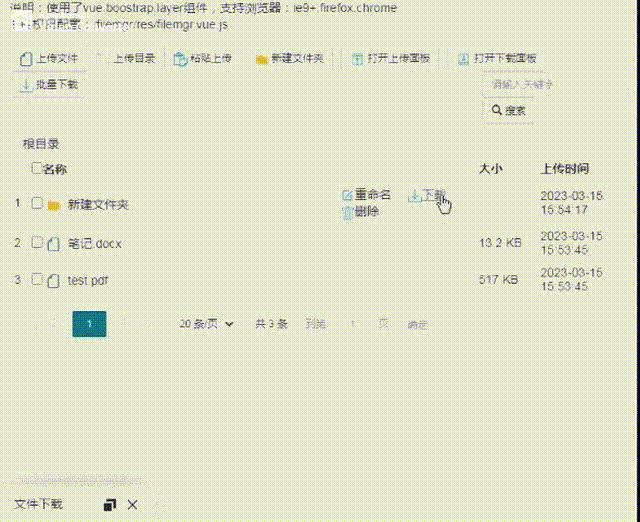Screen dimensions: 640x522
Task: Click the 上传目录 upload folder button
Action: [127, 59]
